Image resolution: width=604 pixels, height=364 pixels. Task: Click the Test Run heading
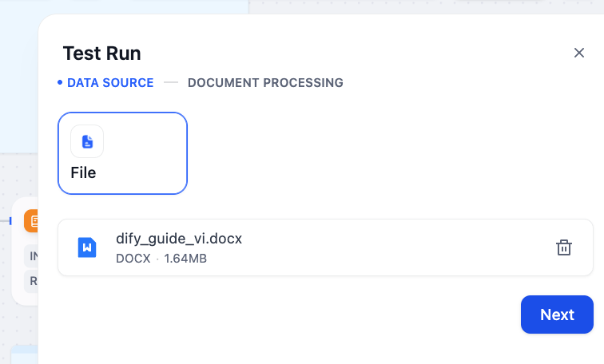(101, 53)
